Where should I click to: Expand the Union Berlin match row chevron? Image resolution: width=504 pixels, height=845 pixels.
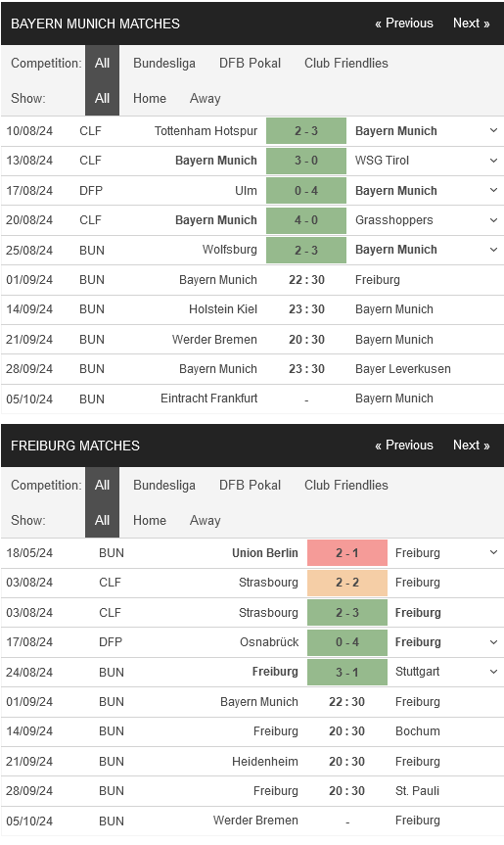coord(493,552)
